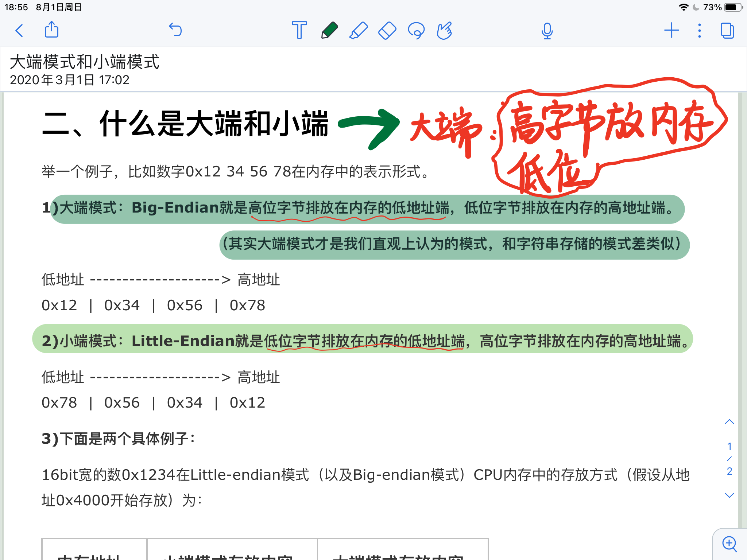This screenshot has width=747, height=560.
Task: Toggle finger drawing hand mode
Action: [445, 30]
